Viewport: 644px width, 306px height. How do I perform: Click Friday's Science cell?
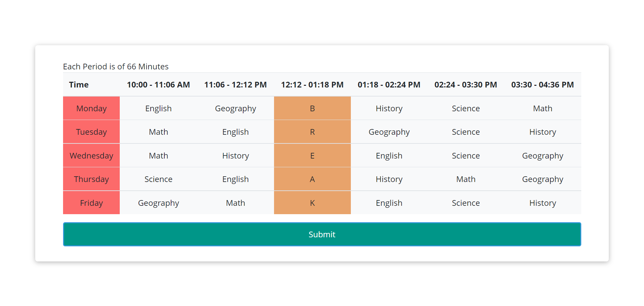(466, 203)
